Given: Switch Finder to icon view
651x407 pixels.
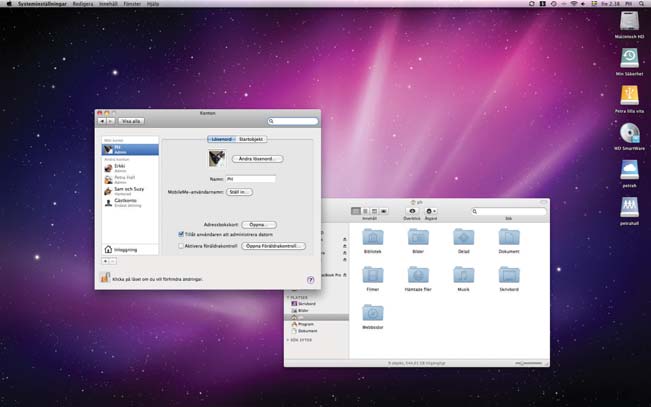Looking at the screenshot, I should [356, 211].
